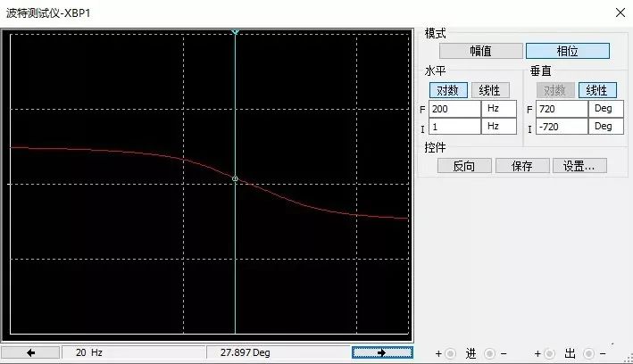Image resolution: width=633 pixels, height=364 pixels.
Task: Set horizontal axis to 对数 scale
Action: point(448,90)
